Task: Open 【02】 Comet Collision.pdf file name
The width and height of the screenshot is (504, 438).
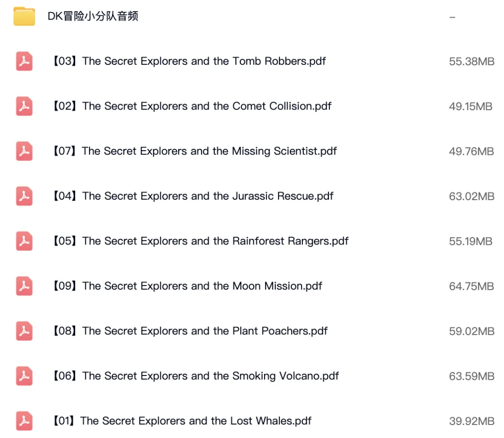Action: click(x=191, y=106)
